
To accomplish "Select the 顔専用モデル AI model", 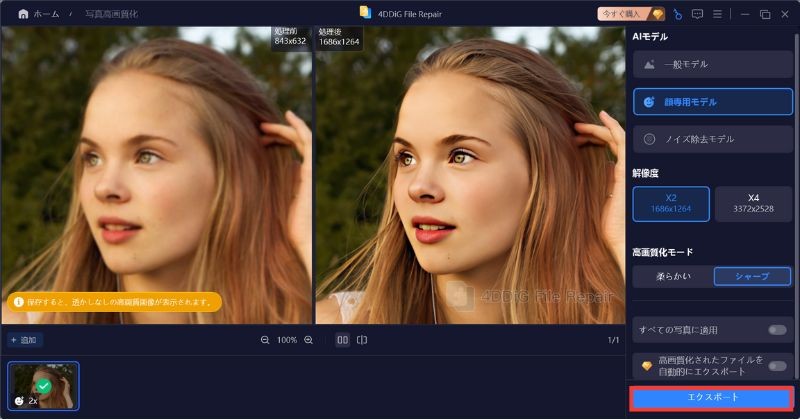I will pos(713,102).
